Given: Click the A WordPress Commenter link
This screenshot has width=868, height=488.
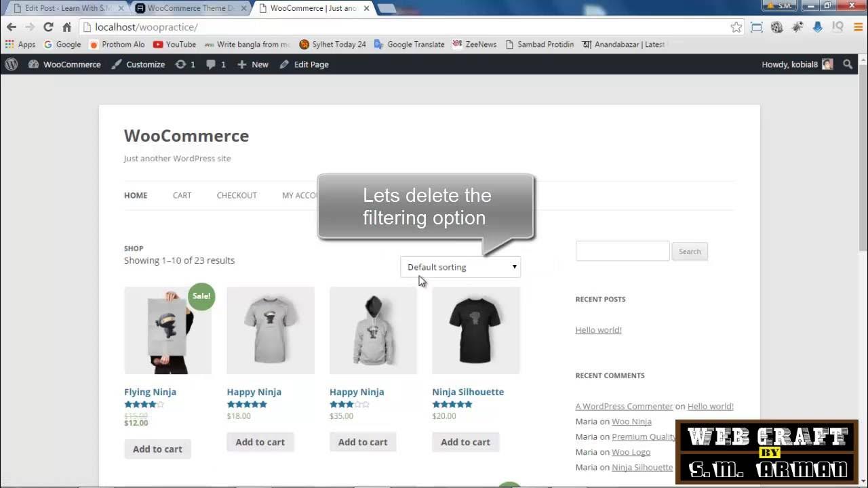Looking at the screenshot, I should pyautogui.click(x=624, y=406).
